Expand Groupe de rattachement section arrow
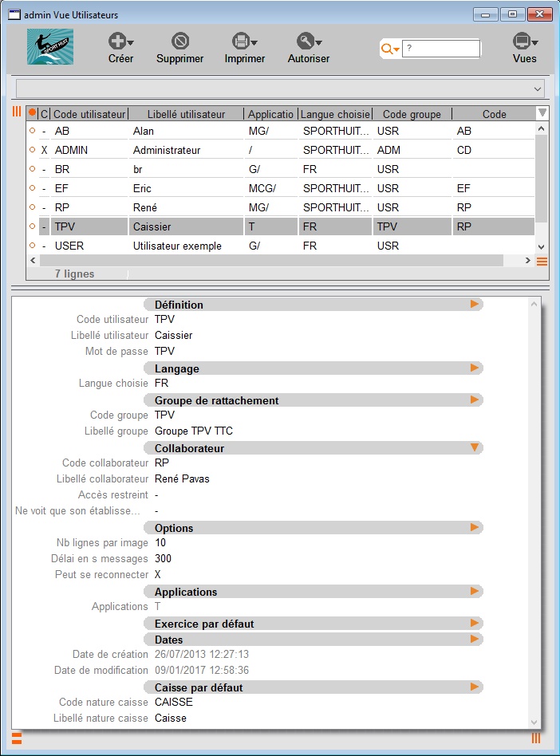This screenshot has height=756, width=560. pos(474,400)
